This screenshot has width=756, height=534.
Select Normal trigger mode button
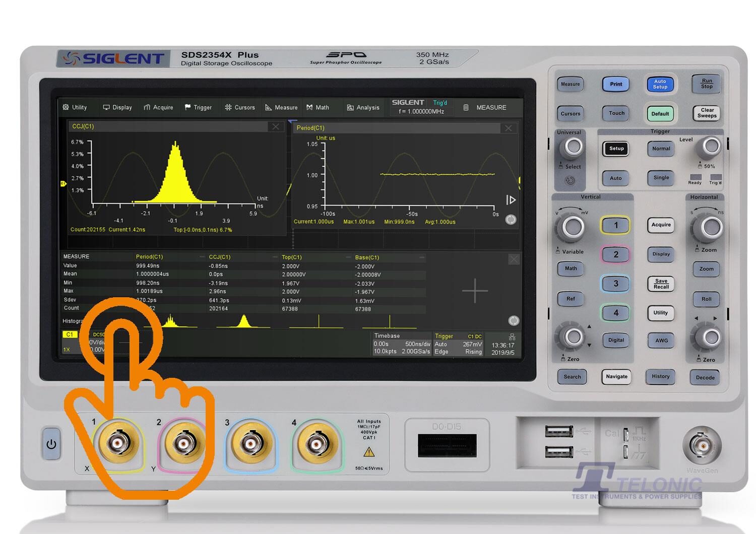click(x=661, y=149)
